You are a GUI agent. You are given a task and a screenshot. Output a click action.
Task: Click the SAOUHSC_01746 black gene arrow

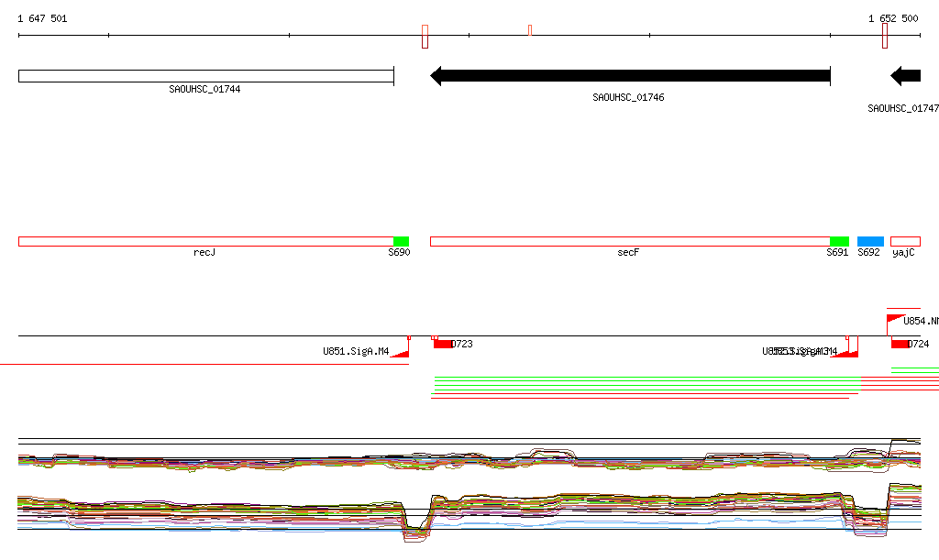coord(630,76)
